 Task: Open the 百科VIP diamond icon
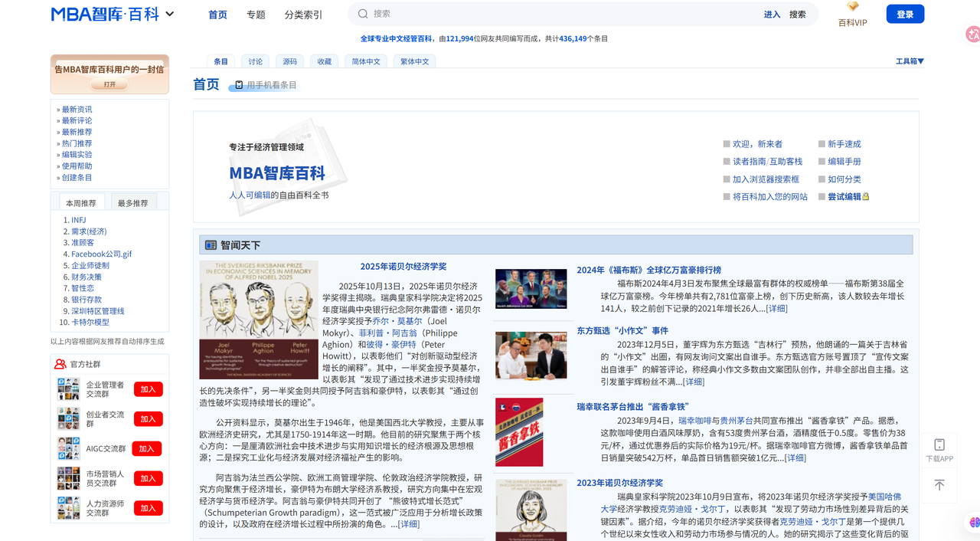(x=853, y=7)
